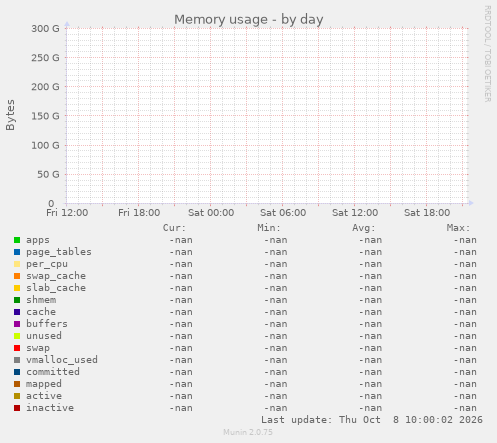Click the 'vmalloc_used' legend label
The height and width of the screenshot is (443, 497).
coord(62,360)
